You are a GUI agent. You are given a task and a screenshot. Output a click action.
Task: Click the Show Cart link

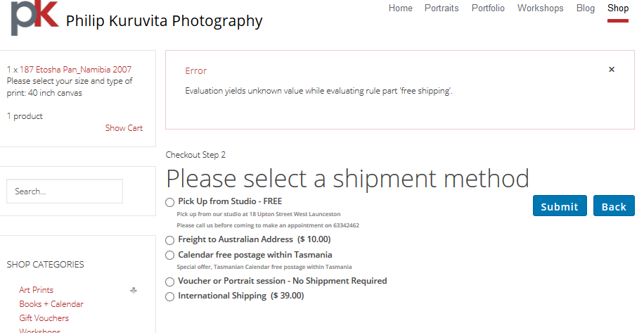[x=124, y=128]
